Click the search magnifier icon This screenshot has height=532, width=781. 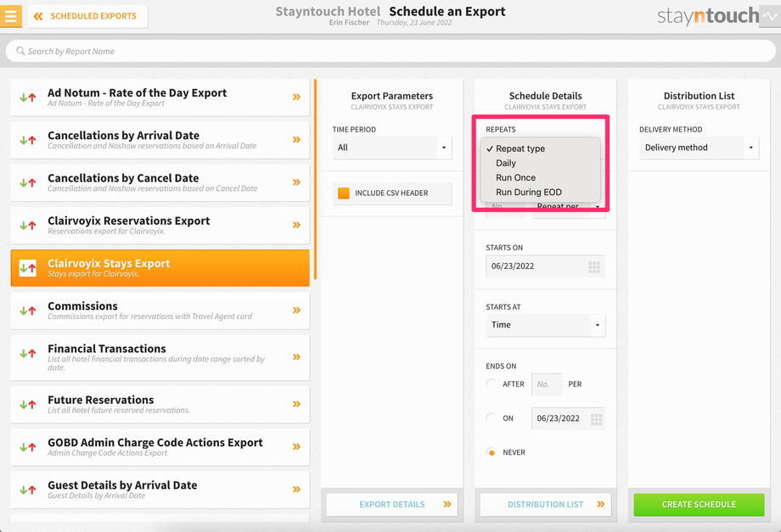tap(20, 51)
